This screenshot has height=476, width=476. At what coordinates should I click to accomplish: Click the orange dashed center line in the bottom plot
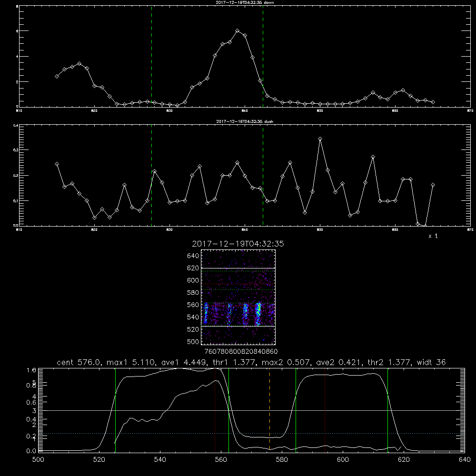(269, 410)
